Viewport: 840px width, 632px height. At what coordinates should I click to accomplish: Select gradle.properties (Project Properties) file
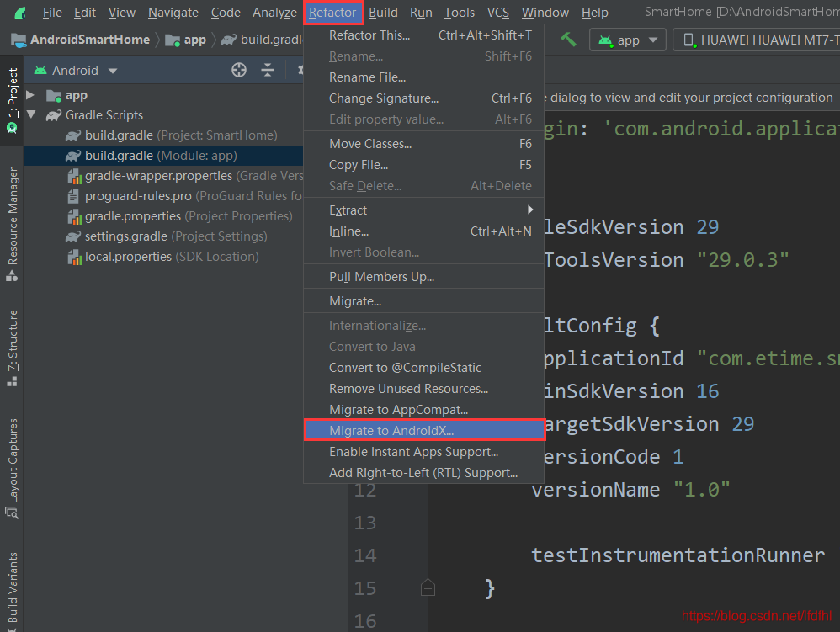pyautogui.click(x=179, y=216)
